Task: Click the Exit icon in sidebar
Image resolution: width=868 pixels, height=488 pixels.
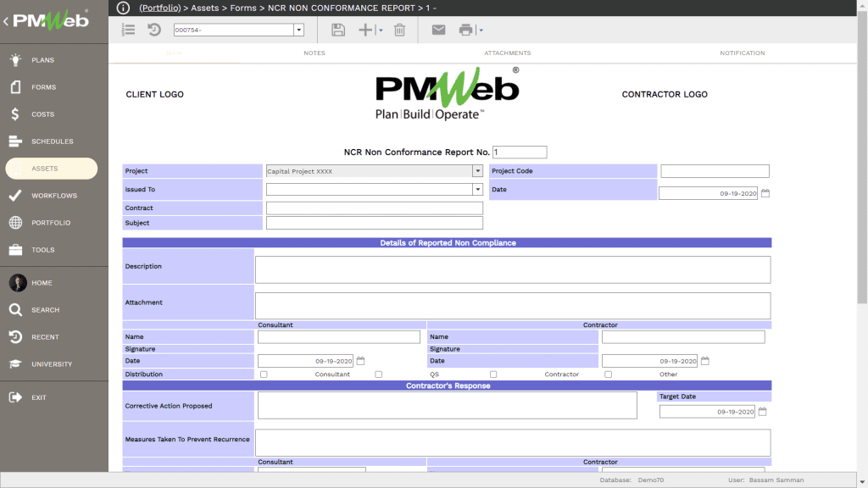Action: (x=15, y=397)
